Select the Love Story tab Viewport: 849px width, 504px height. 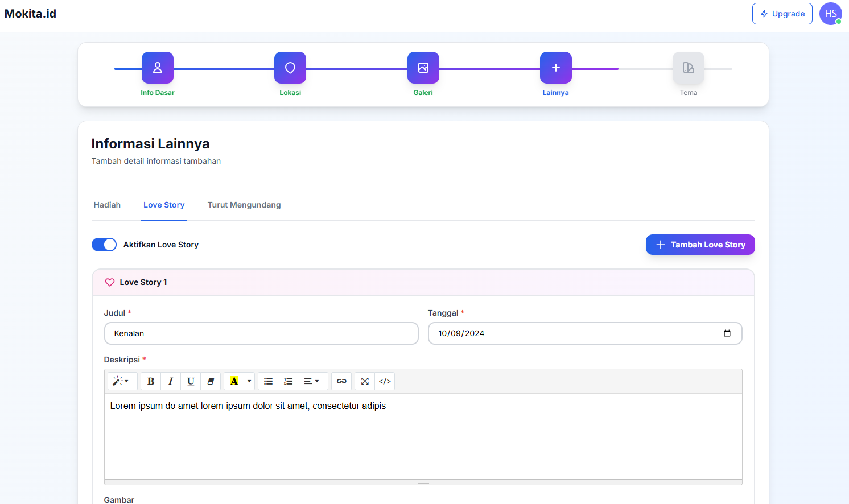pos(164,205)
